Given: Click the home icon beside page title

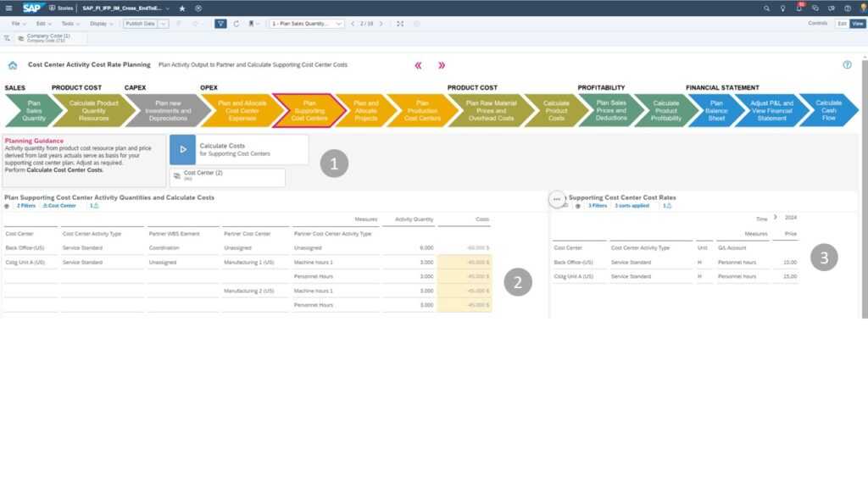Looking at the screenshot, I should pos(13,65).
